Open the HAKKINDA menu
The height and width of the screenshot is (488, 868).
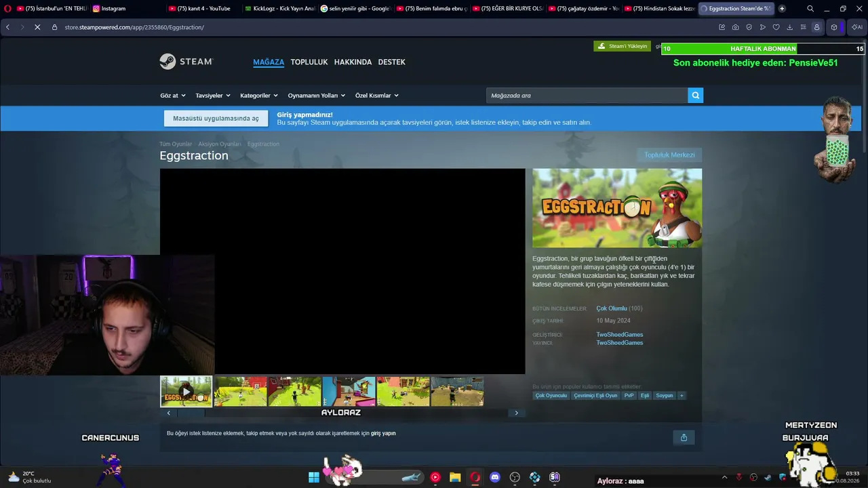353,62
